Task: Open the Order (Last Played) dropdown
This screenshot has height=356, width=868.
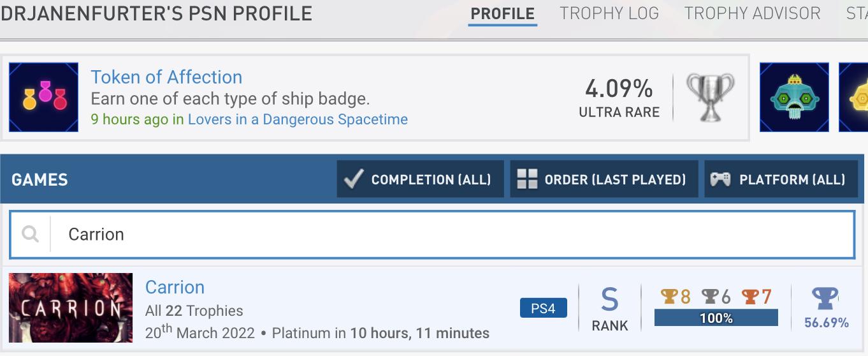Action: coord(604,179)
